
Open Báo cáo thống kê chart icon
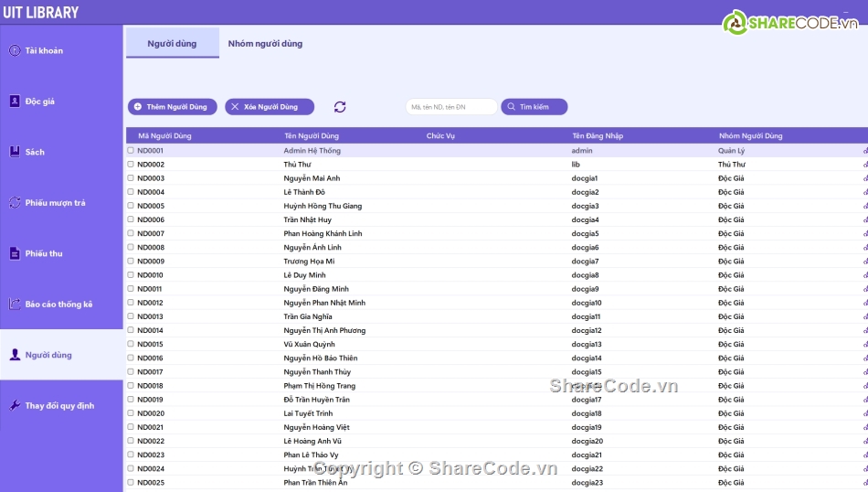[x=14, y=304]
